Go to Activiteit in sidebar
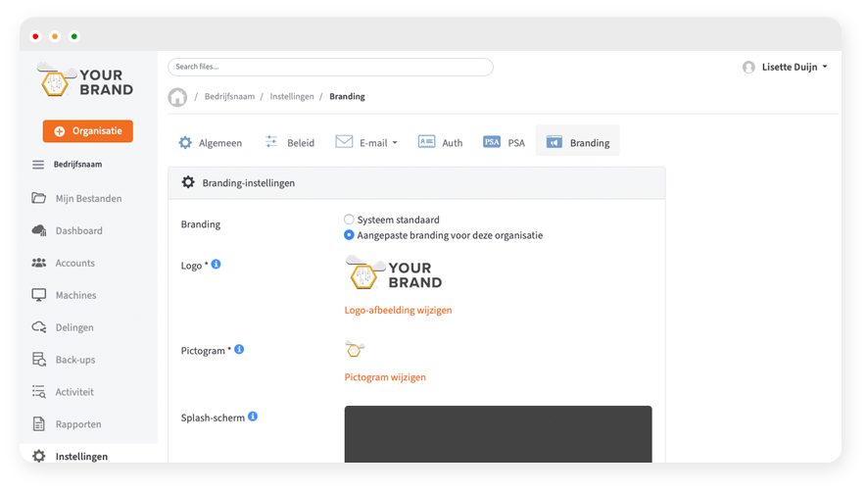 (x=74, y=392)
